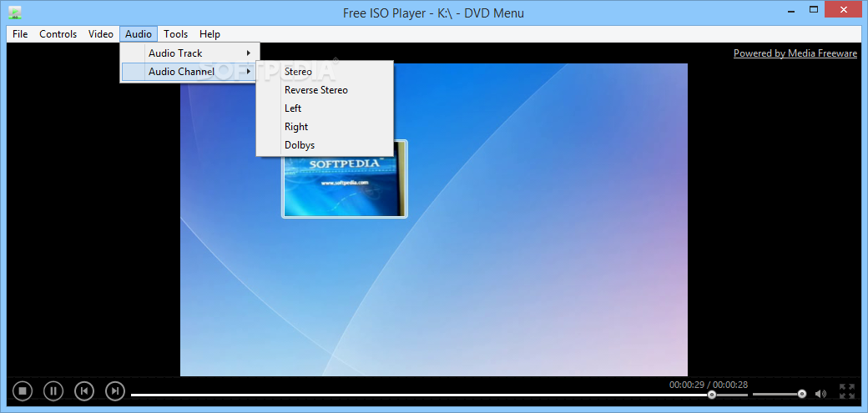
Task: Open the Controls menu
Action: pos(58,33)
